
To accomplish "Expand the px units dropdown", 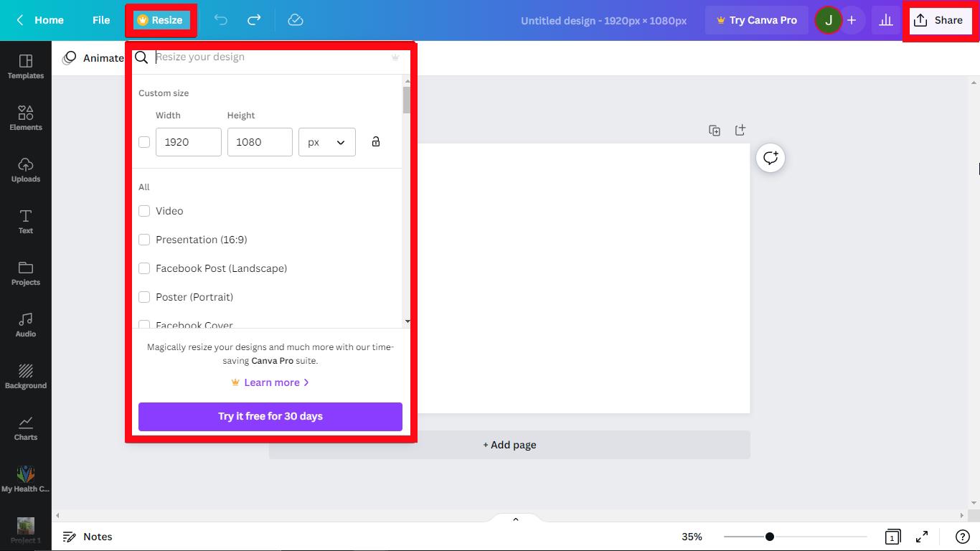I will click(x=327, y=142).
